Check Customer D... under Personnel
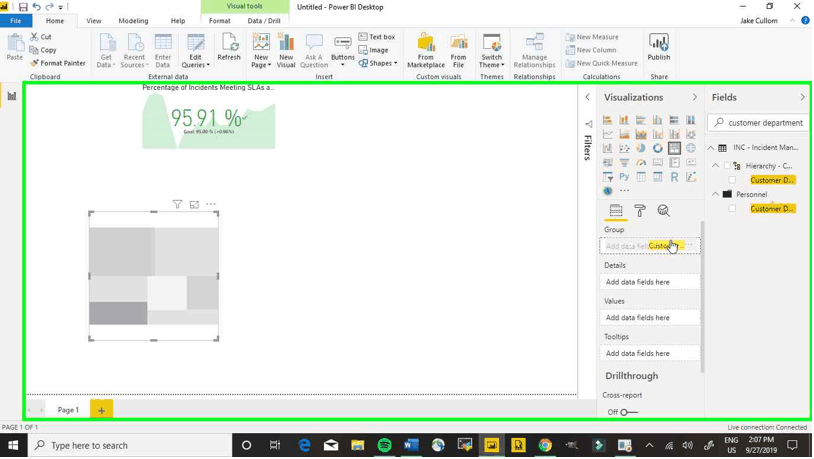The width and height of the screenshot is (814, 459). [x=732, y=209]
